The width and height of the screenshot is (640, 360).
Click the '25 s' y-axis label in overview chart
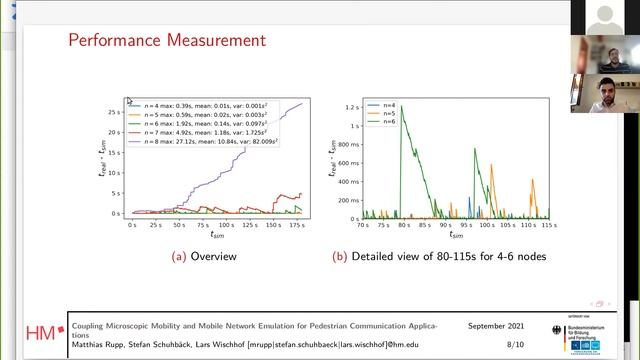point(114,112)
